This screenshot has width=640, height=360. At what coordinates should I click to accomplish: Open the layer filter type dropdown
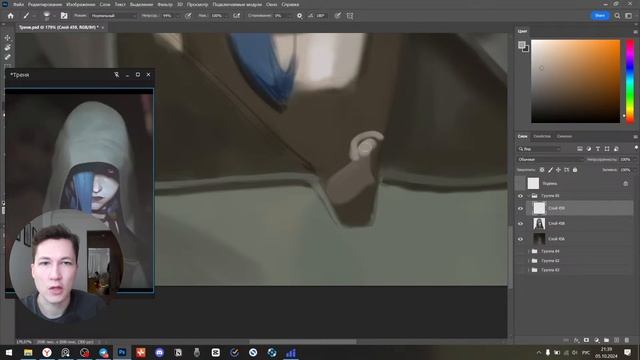539,149
